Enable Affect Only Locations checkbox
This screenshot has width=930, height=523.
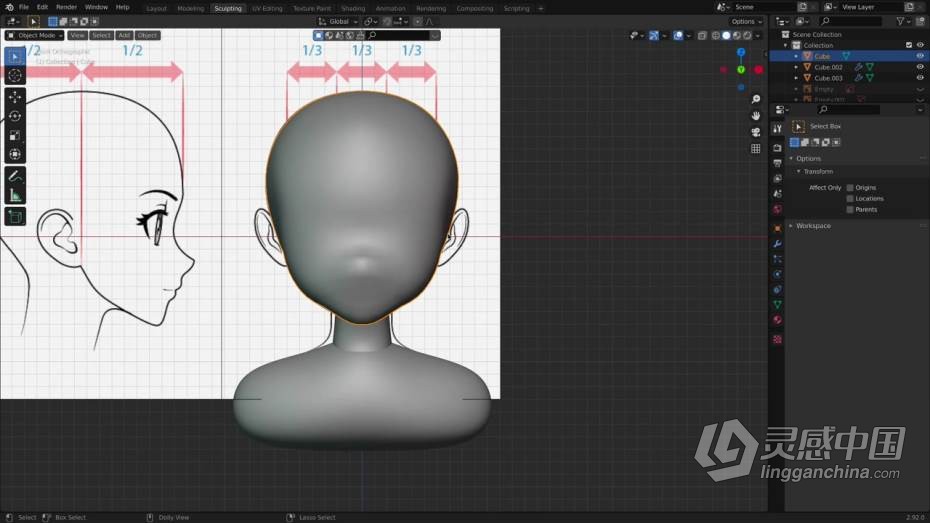pyautogui.click(x=850, y=199)
